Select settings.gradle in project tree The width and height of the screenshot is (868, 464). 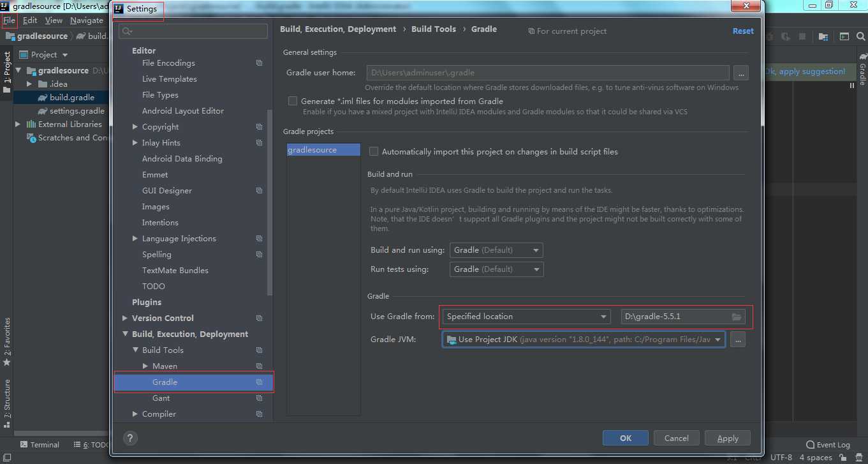coord(77,111)
